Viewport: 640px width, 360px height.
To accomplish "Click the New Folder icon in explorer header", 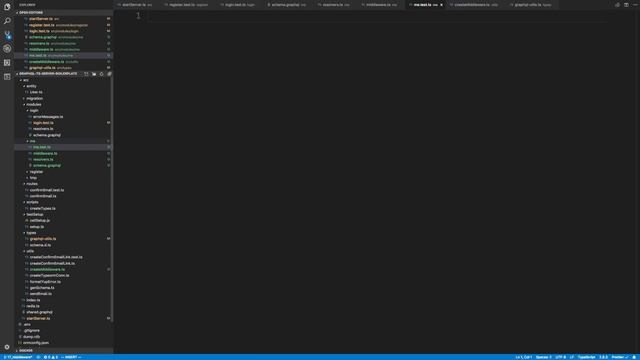I will coord(94,74).
